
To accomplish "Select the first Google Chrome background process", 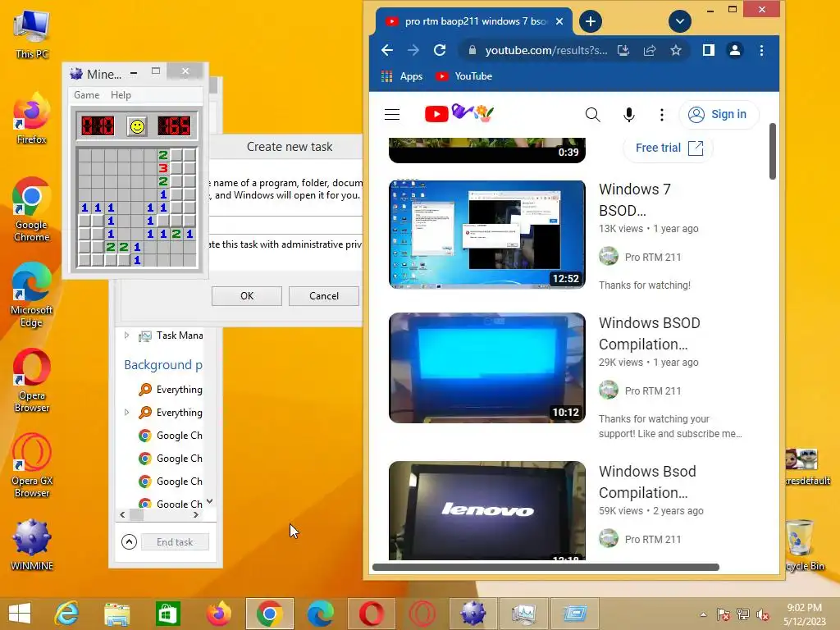I will 171,436.
